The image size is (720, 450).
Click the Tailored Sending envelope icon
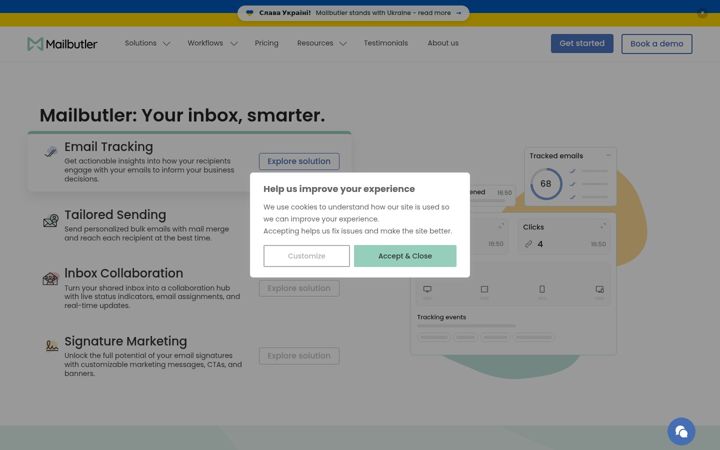click(x=51, y=221)
